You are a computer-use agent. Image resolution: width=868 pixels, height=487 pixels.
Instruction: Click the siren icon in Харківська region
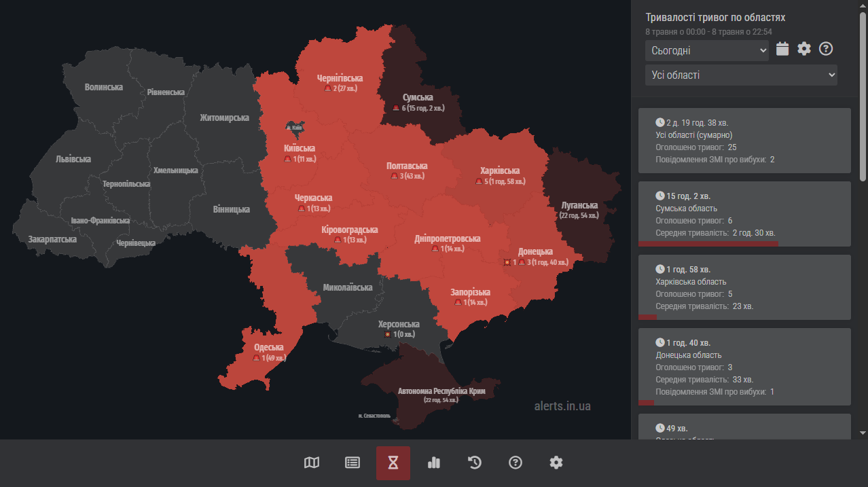pyautogui.click(x=479, y=181)
